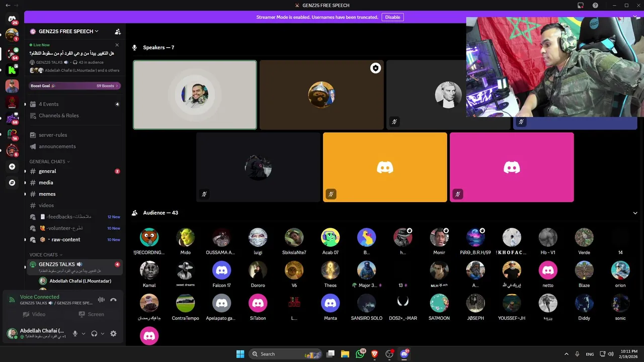Screen dimensions: 644x362
Task: Open the announcements channel
Action: point(75,146)
